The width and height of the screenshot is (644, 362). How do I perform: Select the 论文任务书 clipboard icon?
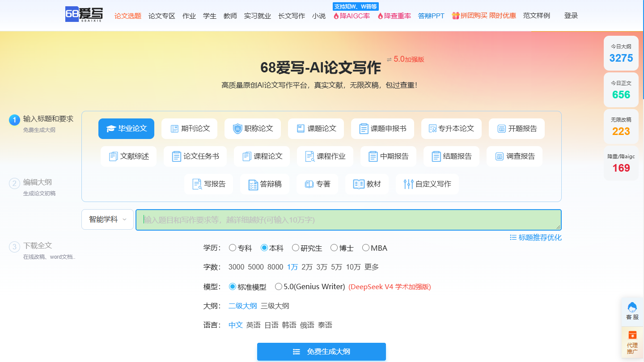point(177,156)
